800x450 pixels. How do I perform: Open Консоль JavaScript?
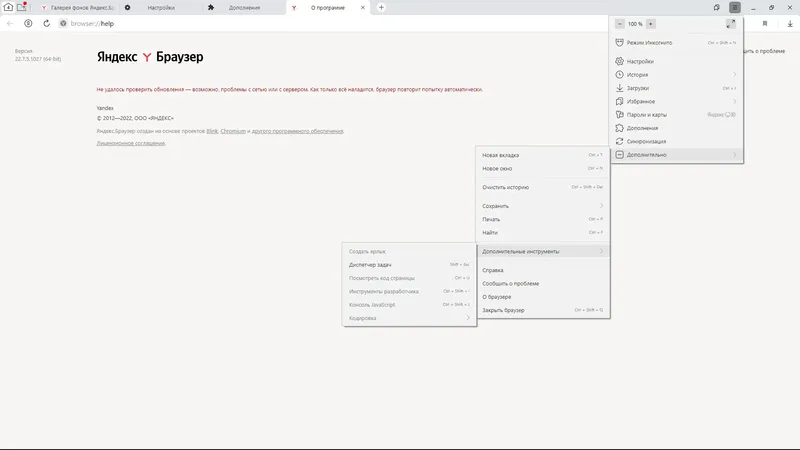coord(409,304)
